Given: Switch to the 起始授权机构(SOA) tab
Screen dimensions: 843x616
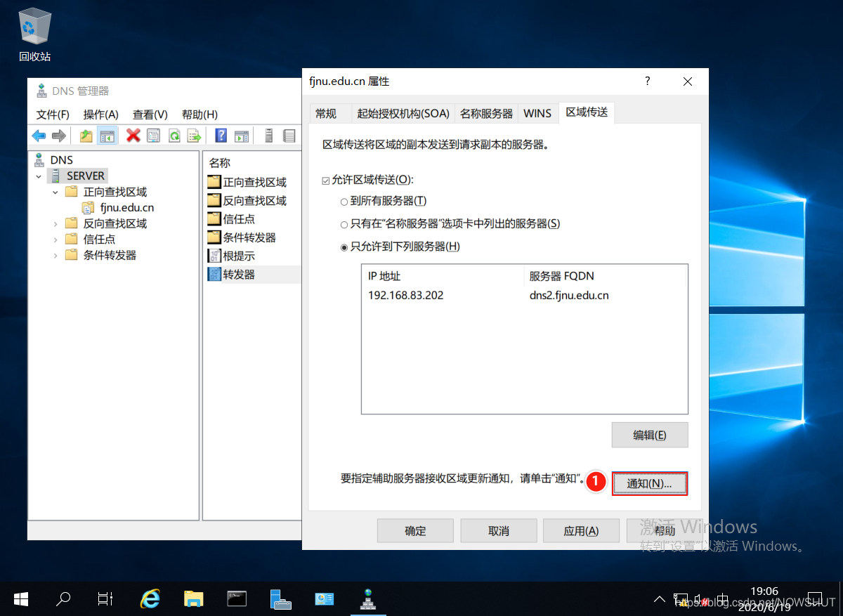Looking at the screenshot, I should (403, 114).
